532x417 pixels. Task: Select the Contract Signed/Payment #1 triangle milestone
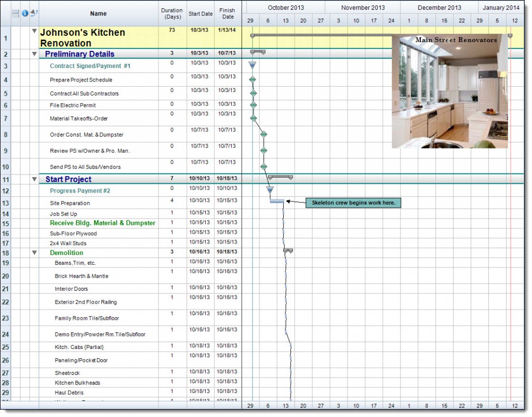tap(252, 65)
